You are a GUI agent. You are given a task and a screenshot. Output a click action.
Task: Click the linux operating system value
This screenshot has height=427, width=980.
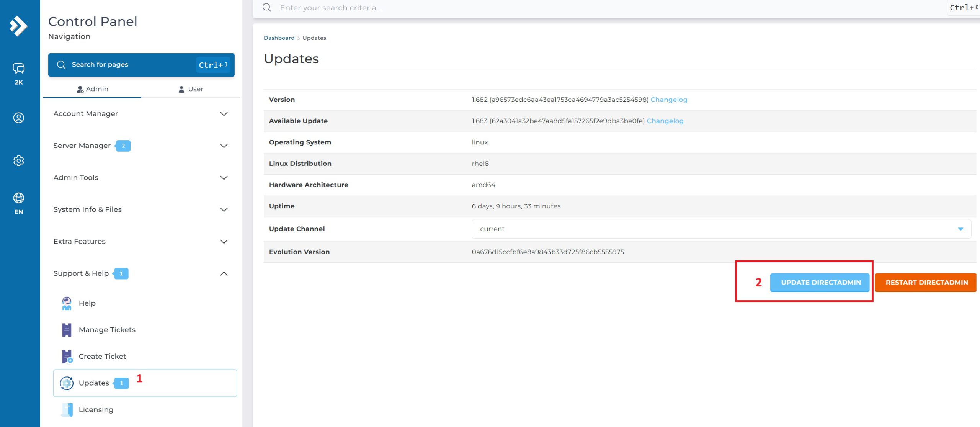tap(480, 142)
